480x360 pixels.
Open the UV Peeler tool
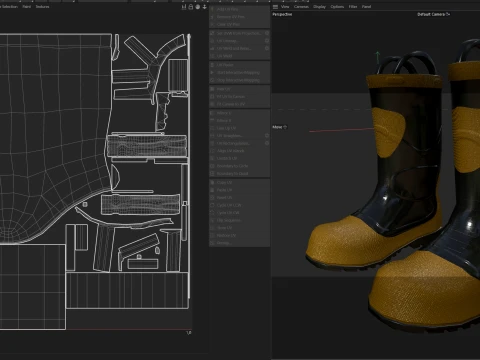click(239, 65)
